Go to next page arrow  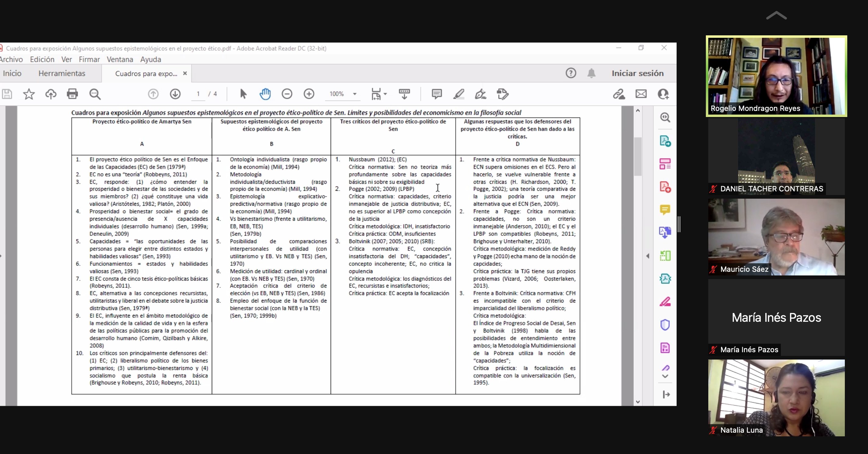click(175, 94)
